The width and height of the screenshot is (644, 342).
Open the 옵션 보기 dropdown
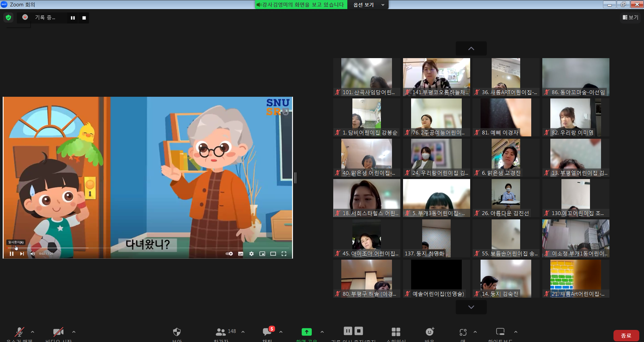pyautogui.click(x=368, y=5)
